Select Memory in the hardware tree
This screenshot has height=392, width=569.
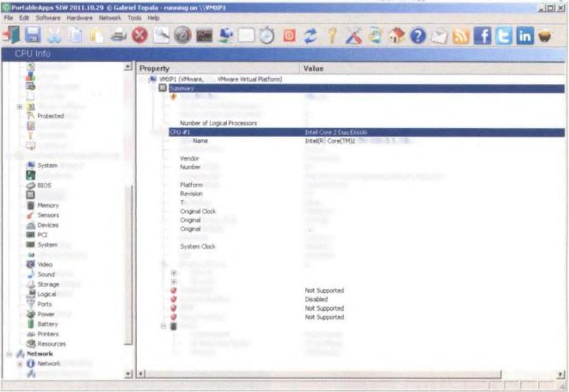(48, 205)
